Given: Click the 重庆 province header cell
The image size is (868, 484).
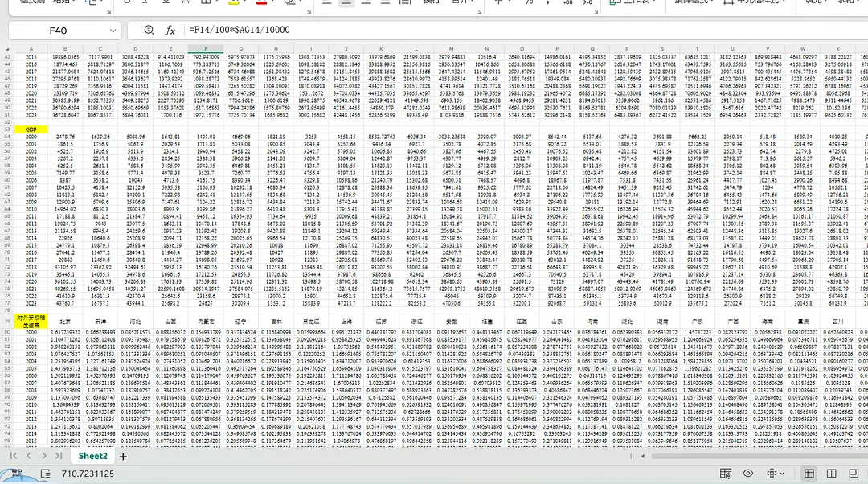Looking at the screenshot, I should click(803, 321).
